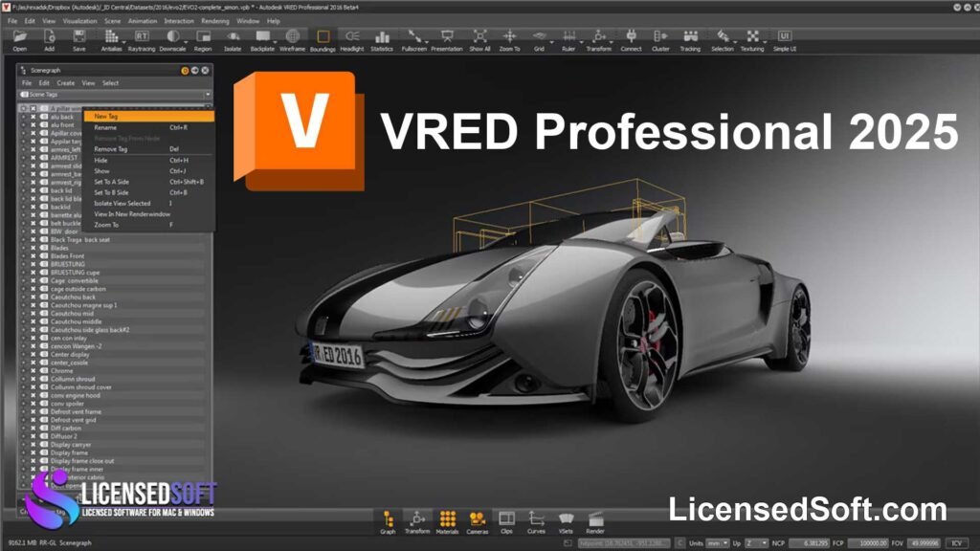This screenshot has width=980, height=551.
Task: Toggle checkbox for alu front tag
Action: point(33,125)
